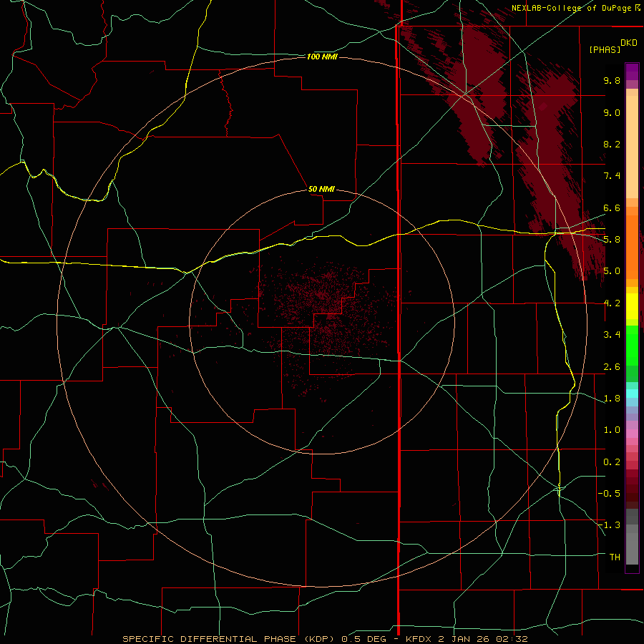Click the green band of the color scale

click(x=632, y=353)
